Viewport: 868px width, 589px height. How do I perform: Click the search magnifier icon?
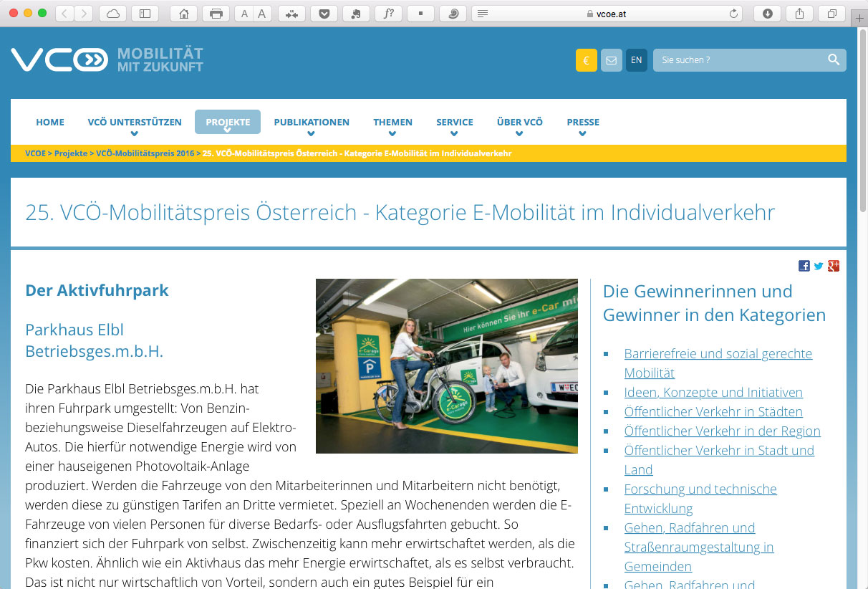833,60
